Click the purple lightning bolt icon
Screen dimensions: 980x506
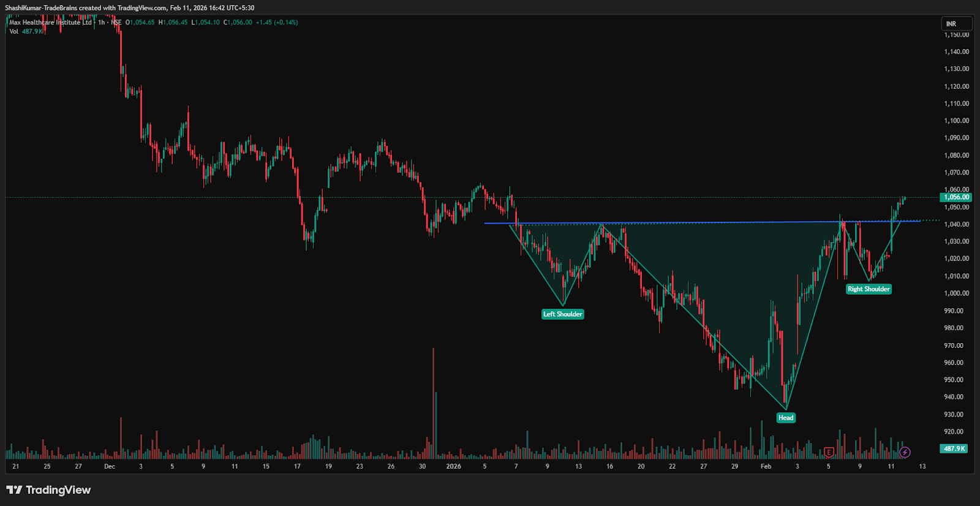tap(905, 452)
